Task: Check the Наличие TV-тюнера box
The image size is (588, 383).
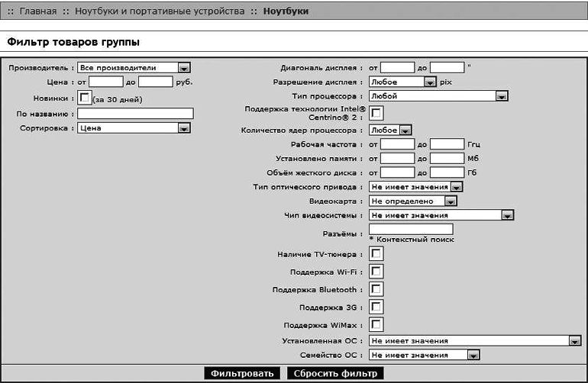Action: [376, 253]
